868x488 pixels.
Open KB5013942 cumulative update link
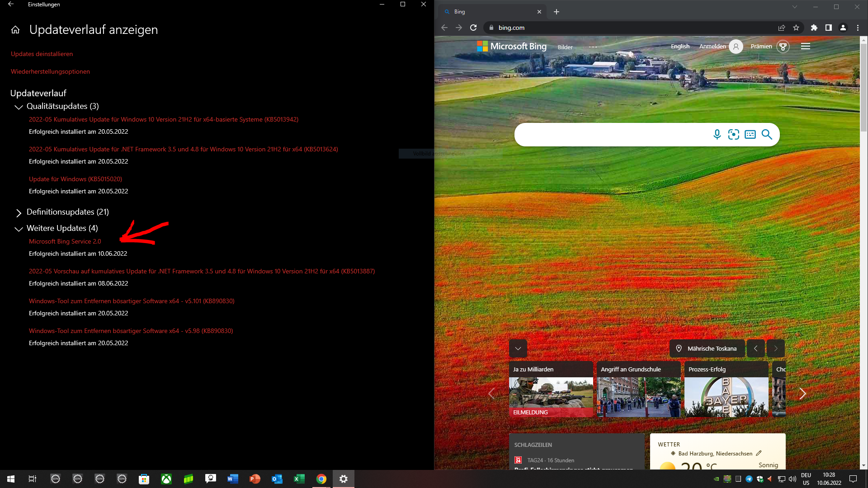click(164, 119)
